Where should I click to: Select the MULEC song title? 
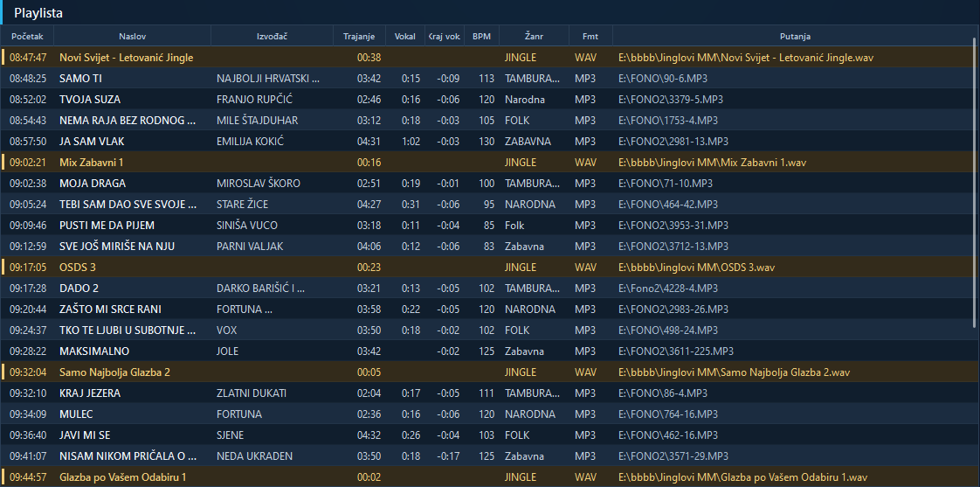pyautogui.click(x=76, y=414)
